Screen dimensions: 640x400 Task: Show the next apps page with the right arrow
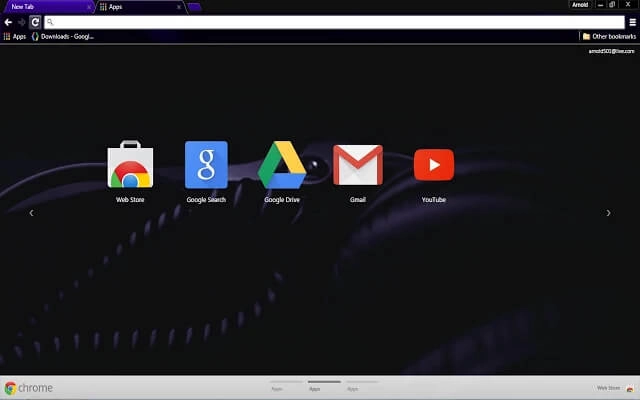(609, 213)
